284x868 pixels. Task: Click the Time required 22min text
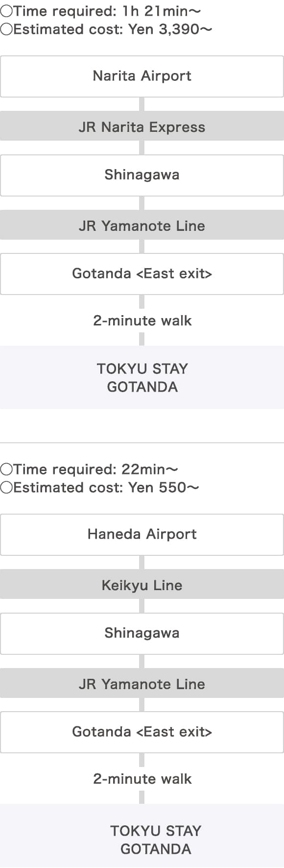95,469
